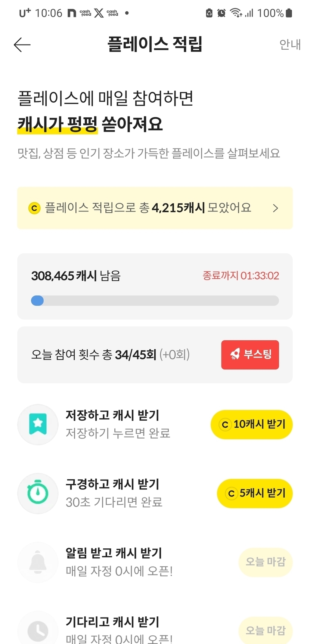Claim the 10캐시 받기 reward

(x=251, y=424)
